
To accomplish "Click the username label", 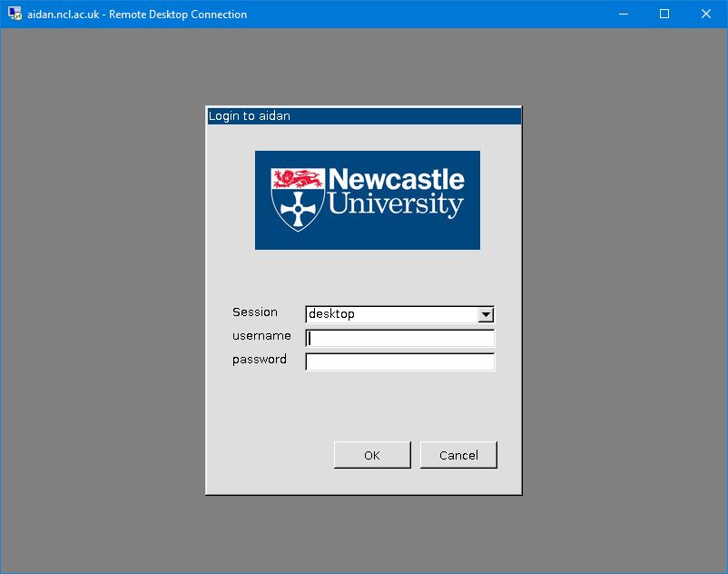I will click(261, 336).
